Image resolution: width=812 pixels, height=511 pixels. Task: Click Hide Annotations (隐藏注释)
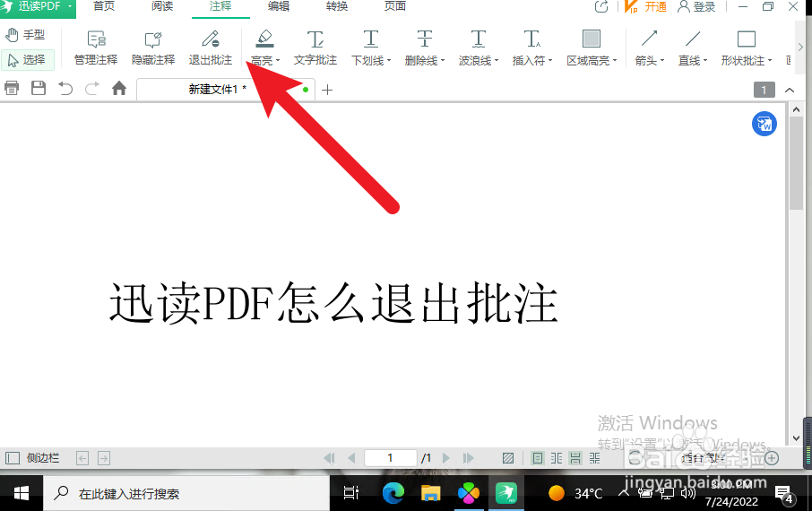[153, 48]
